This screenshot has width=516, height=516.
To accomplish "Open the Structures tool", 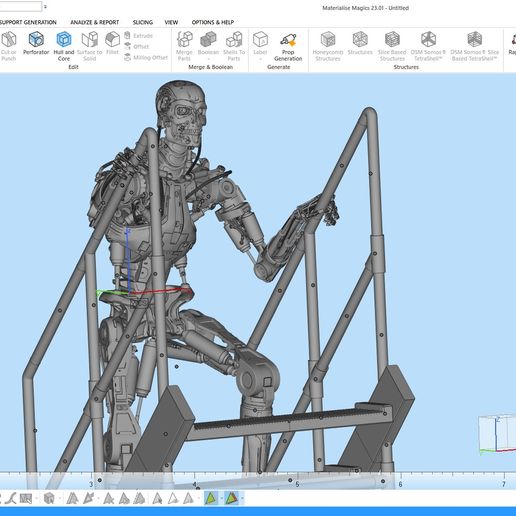I will click(360, 43).
